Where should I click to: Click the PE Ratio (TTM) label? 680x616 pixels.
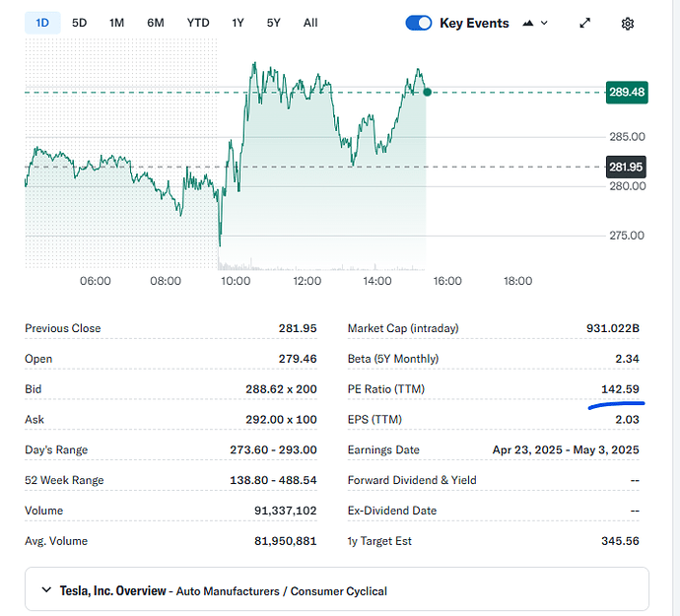click(x=386, y=389)
